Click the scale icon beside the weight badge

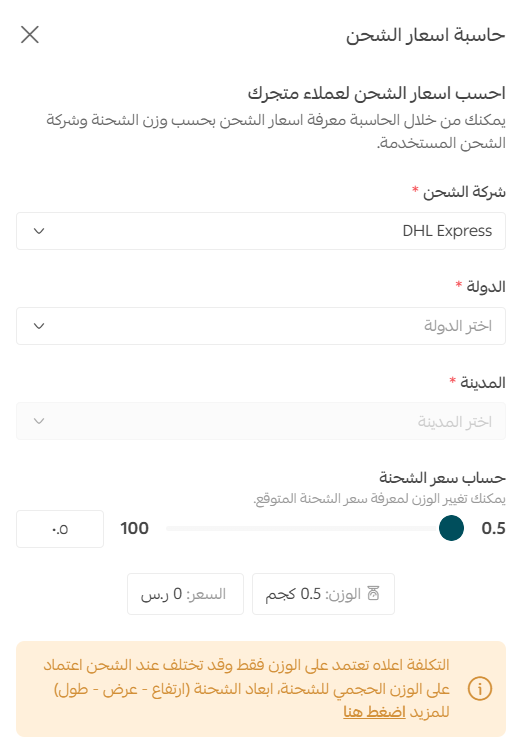373,593
